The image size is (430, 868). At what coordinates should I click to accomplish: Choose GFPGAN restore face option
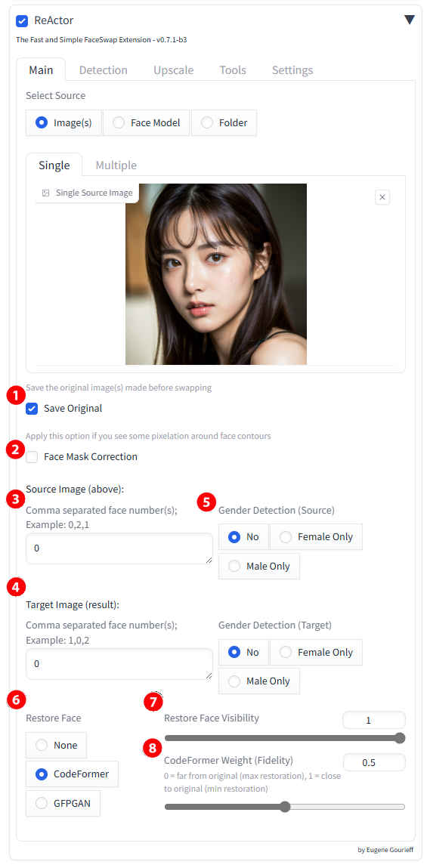click(63, 803)
